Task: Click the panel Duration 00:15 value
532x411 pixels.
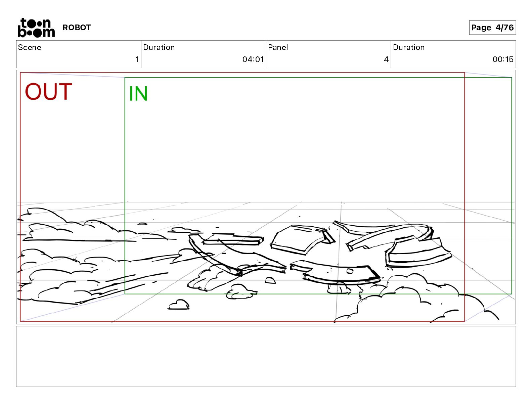Action: pos(503,59)
